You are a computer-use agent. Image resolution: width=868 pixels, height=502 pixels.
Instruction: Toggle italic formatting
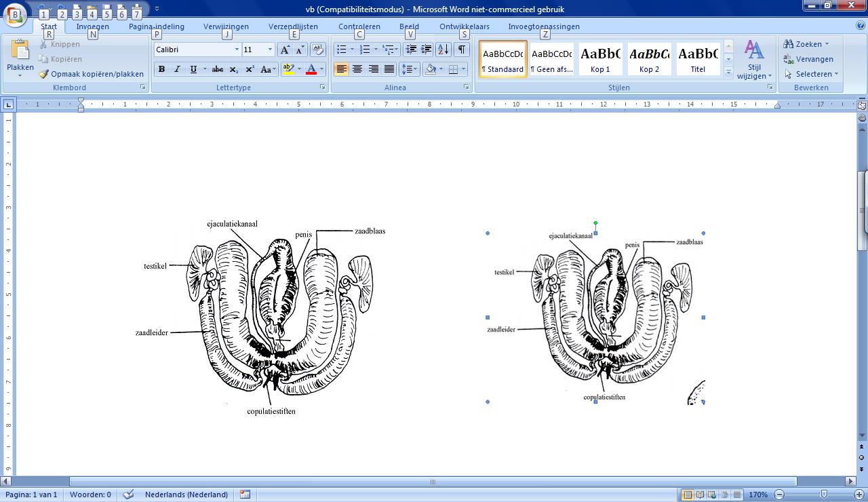177,69
